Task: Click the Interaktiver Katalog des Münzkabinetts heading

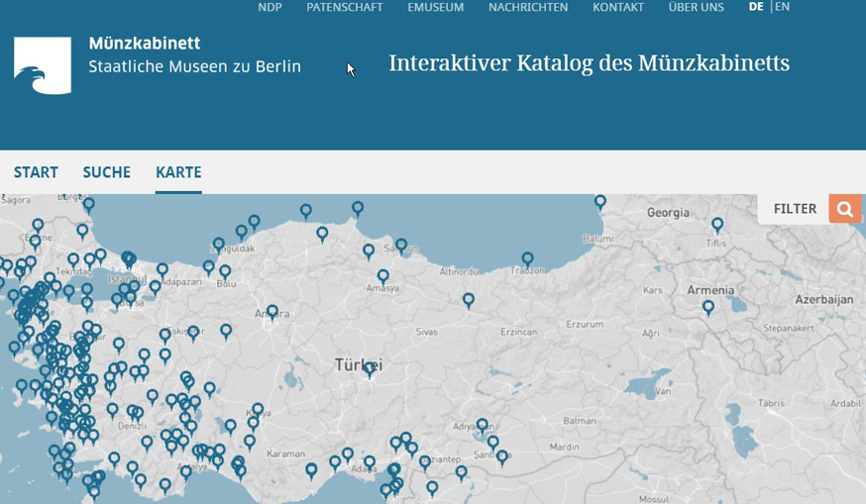Action: tap(589, 63)
